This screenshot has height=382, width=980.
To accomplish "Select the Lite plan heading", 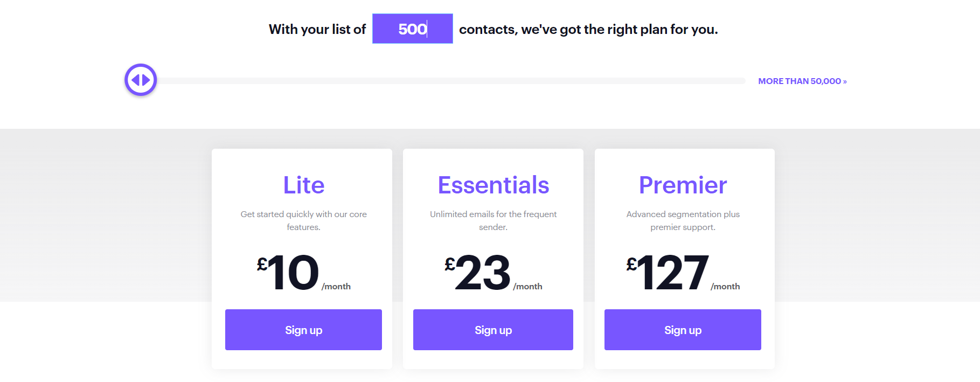I will (x=303, y=185).
